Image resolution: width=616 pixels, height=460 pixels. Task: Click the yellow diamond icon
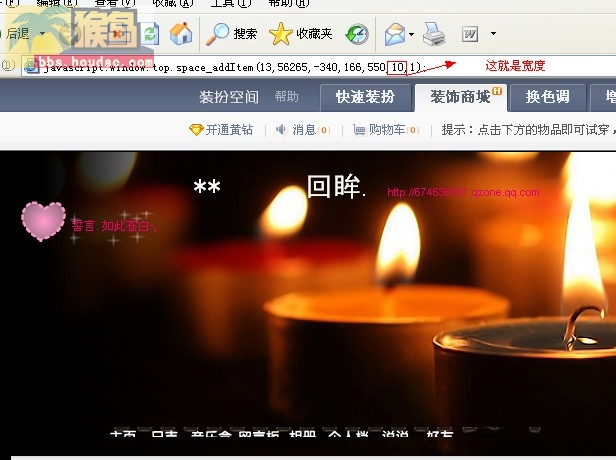196,130
